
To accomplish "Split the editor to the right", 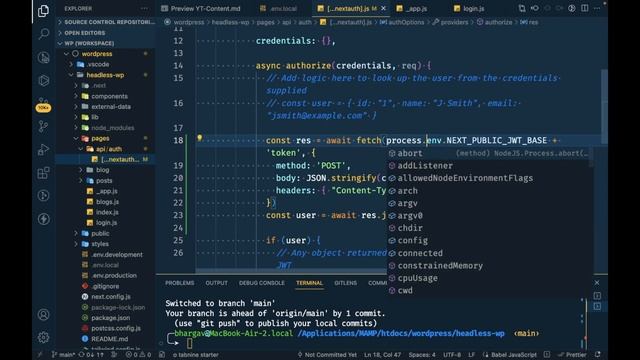I will click(584, 8).
